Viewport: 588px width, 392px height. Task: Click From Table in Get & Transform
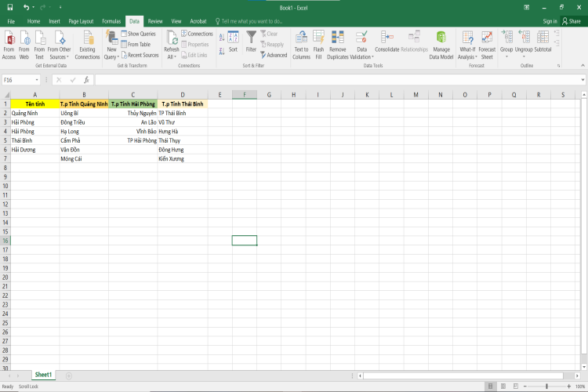point(136,44)
